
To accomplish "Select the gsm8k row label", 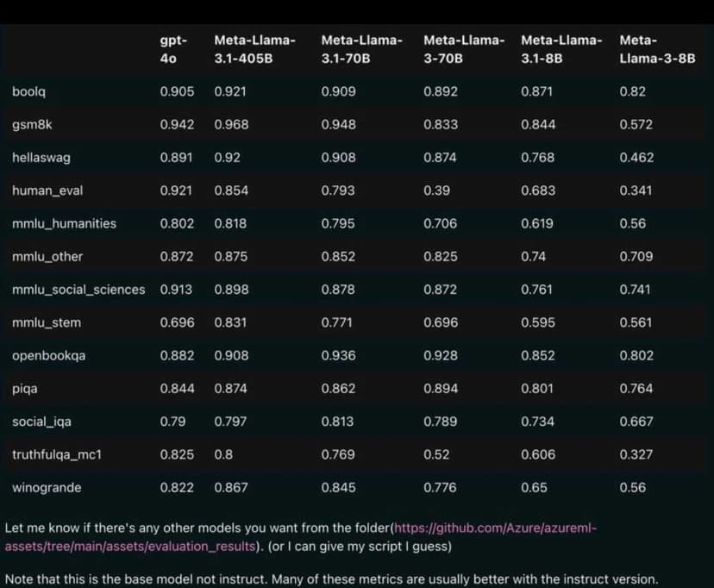I will coord(32,124).
